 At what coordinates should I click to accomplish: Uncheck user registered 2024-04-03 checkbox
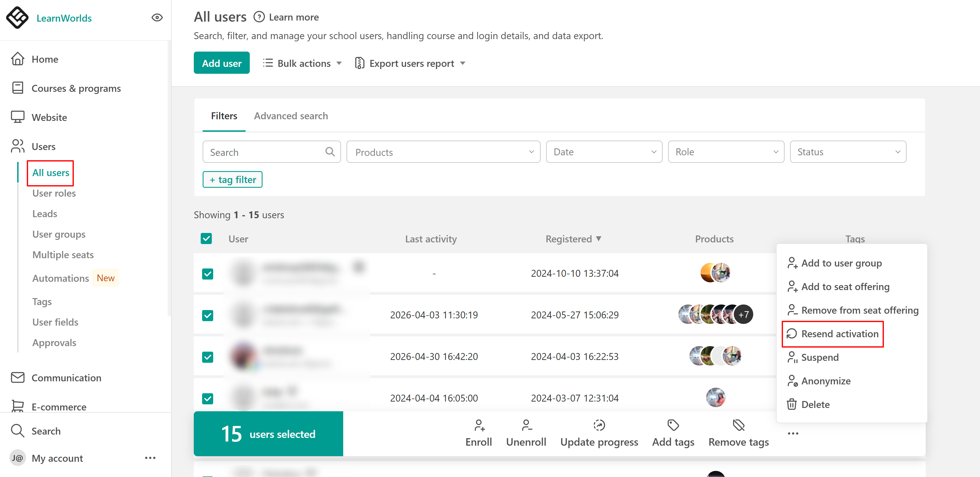click(x=208, y=357)
